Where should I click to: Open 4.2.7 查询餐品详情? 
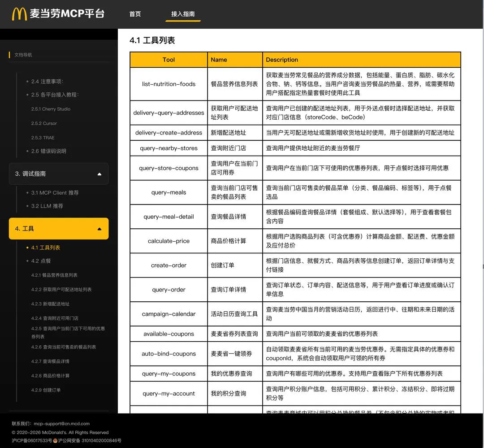pos(50,361)
